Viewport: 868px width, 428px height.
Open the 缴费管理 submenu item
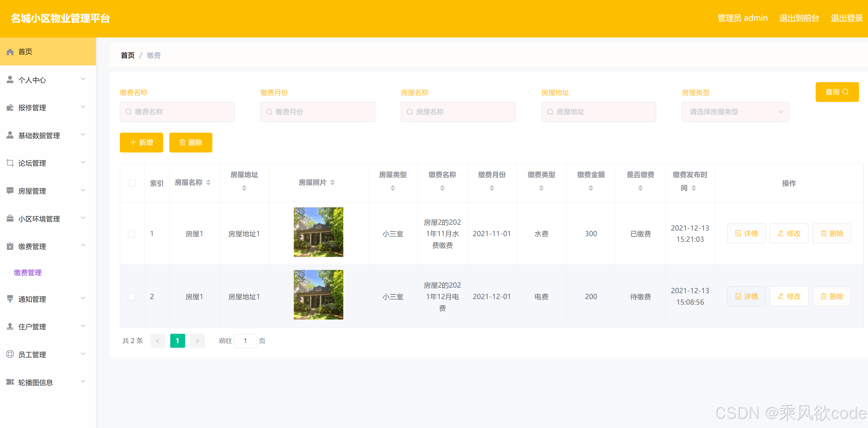28,272
